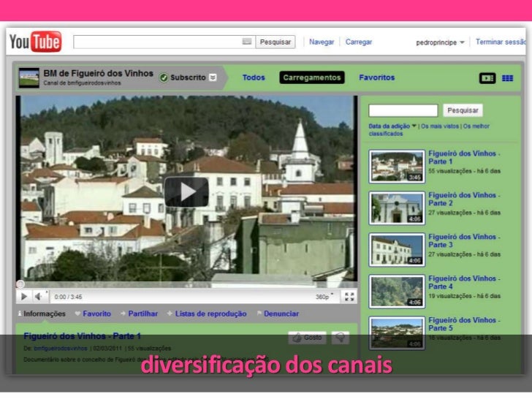This screenshot has width=532, height=399.
Task: Open Figueiró dos Vinhos Parte 3 thumbnail
Action: coord(397,250)
